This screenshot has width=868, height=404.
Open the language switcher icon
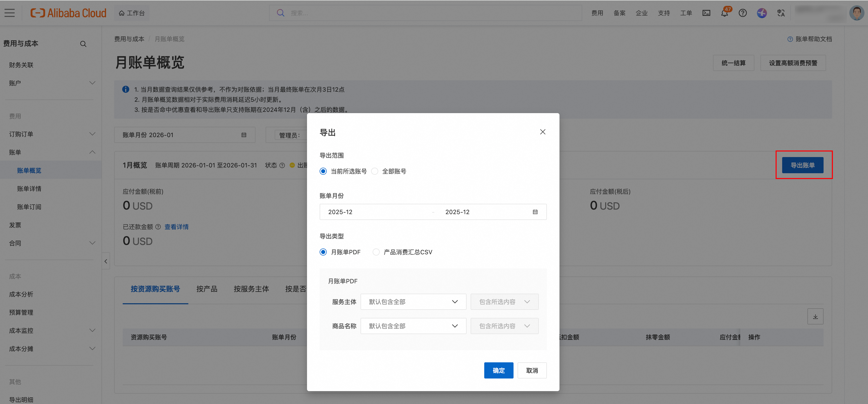point(781,13)
